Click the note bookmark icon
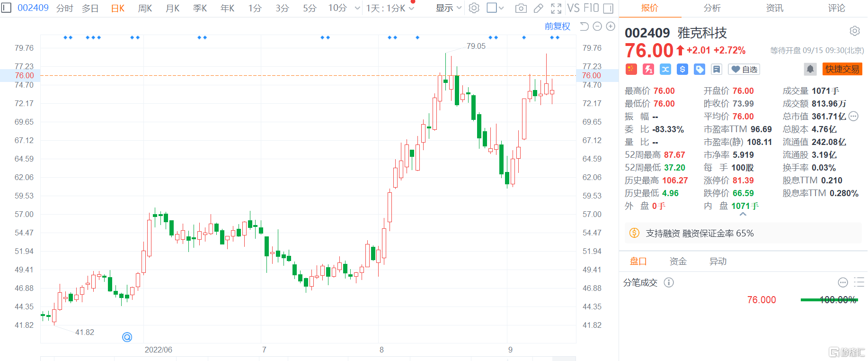The width and height of the screenshot is (868, 361). point(716,69)
